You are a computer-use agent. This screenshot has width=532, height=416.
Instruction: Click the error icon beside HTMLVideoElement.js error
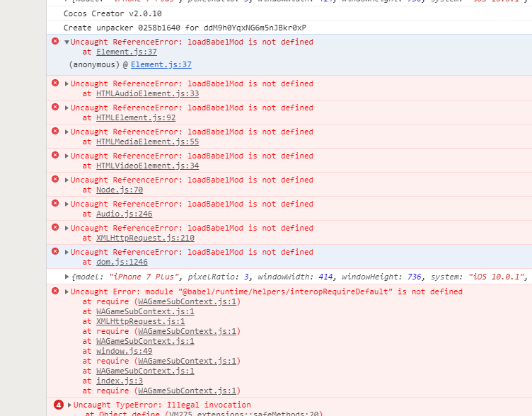point(55,155)
